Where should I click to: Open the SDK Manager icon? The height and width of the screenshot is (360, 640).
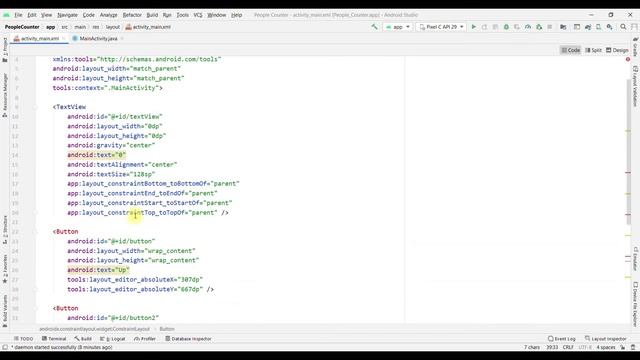coord(609,27)
